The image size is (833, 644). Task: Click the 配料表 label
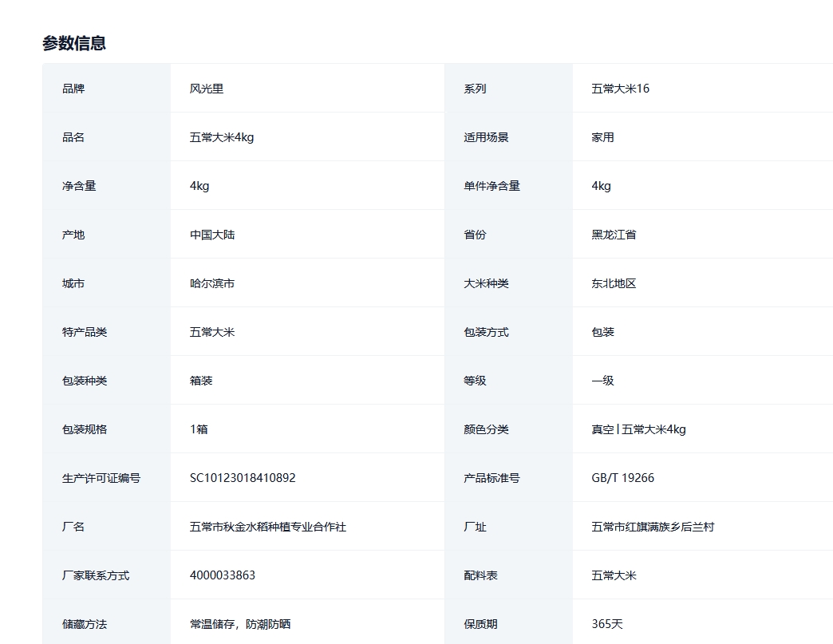point(481,575)
